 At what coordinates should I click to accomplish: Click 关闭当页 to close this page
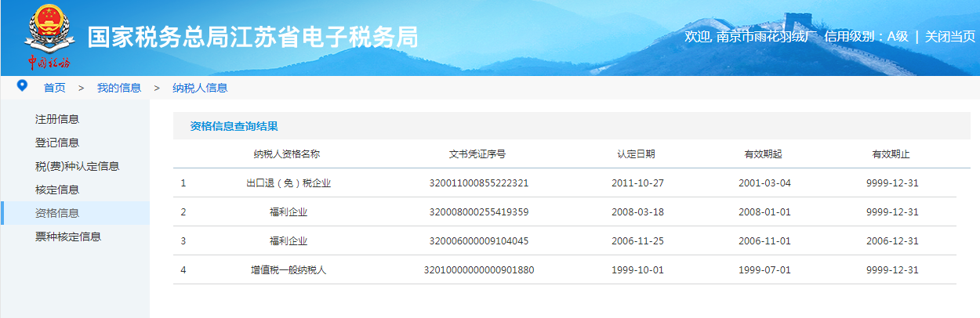tap(949, 36)
